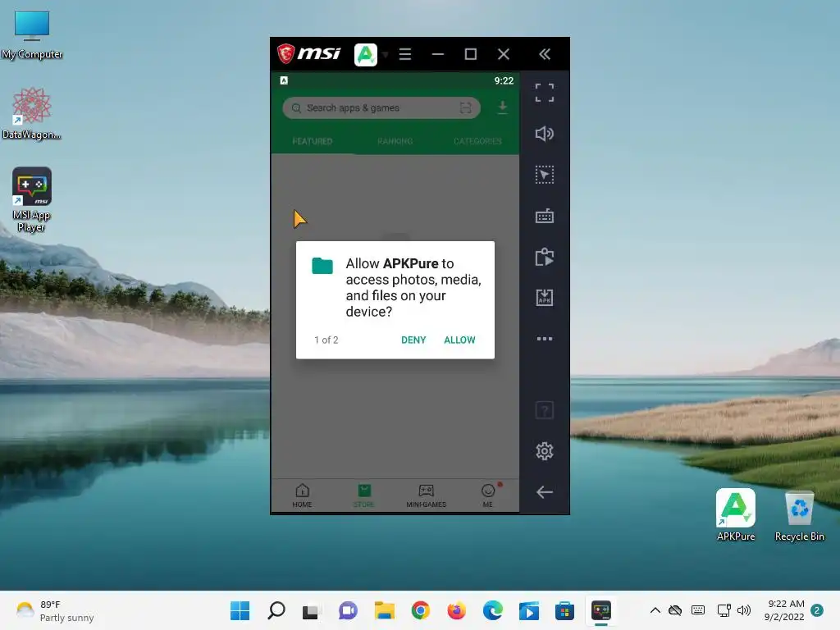Click the APKPure app tab icon in title bar
The image size is (840, 630).
(366, 55)
